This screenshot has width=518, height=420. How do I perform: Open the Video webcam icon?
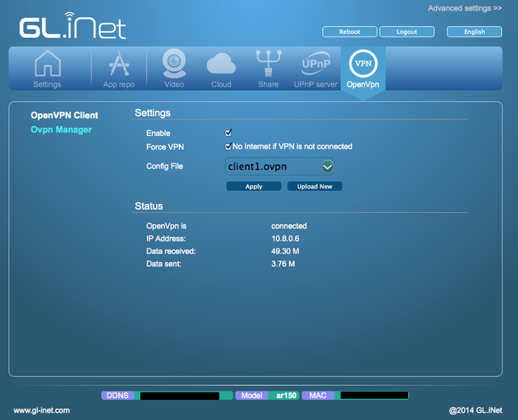(x=174, y=63)
